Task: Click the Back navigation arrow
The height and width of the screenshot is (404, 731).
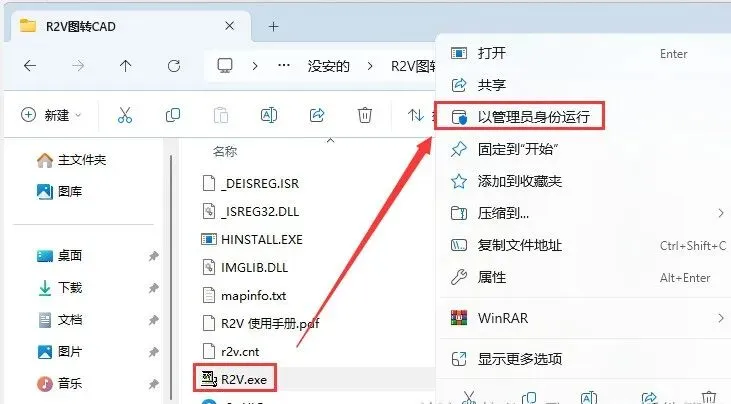Action: click(x=30, y=66)
